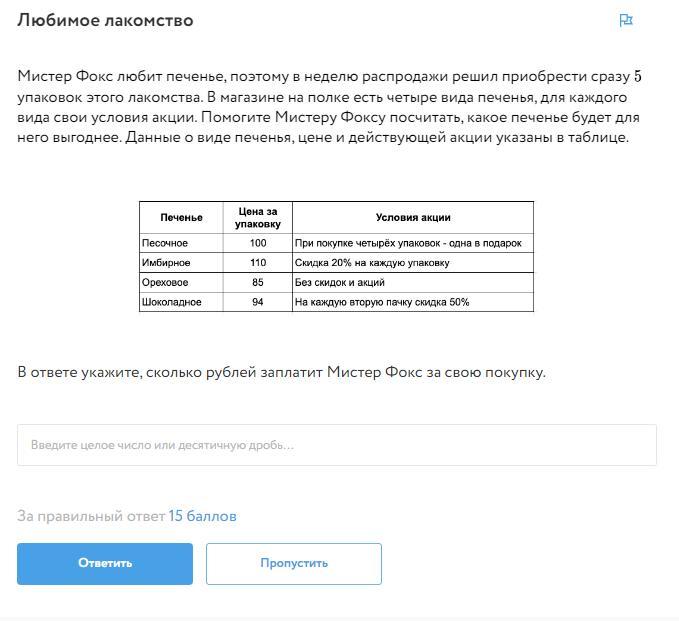Click the Условия акции column header
The image size is (679, 621).
(413, 217)
